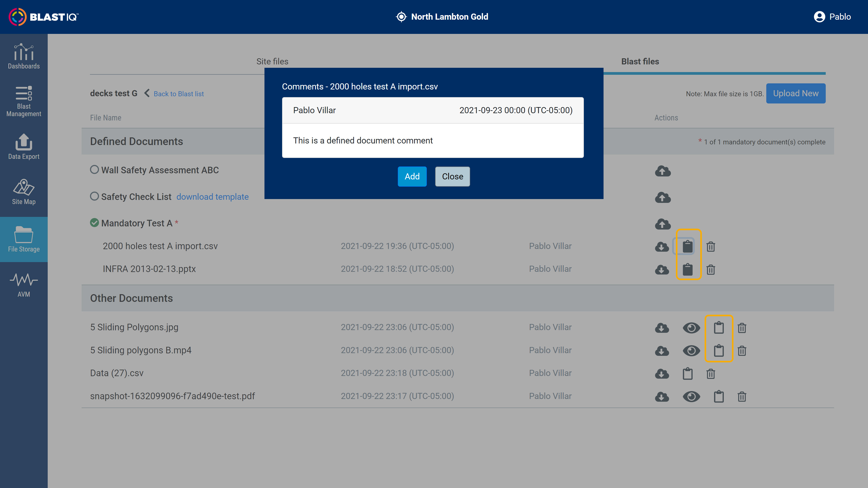Preview the snapshot pdf with eye icon
This screenshot has width=868, height=488.
point(691,396)
